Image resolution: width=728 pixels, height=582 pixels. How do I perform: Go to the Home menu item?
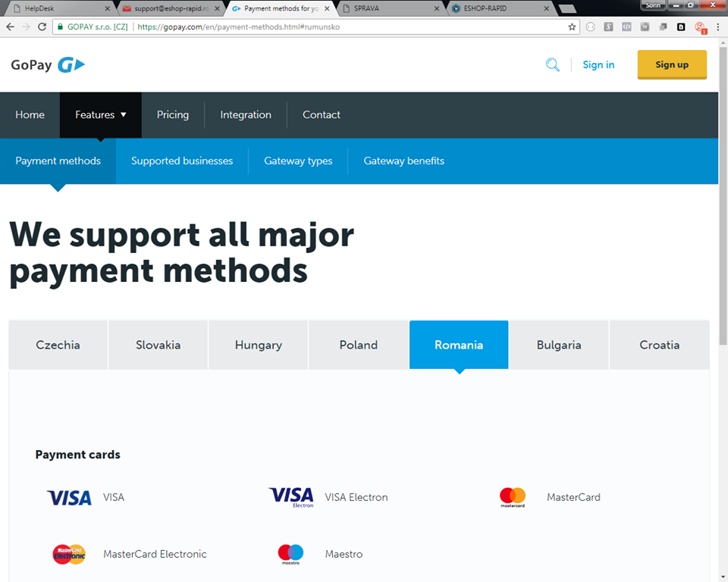(x=30, y=114)
